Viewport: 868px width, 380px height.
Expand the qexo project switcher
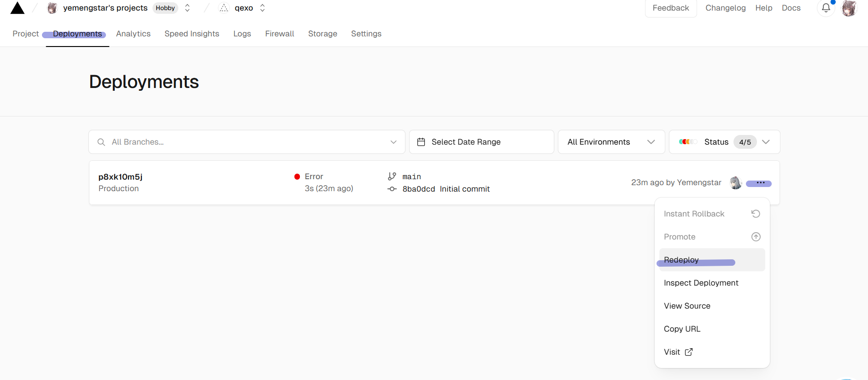263,8
